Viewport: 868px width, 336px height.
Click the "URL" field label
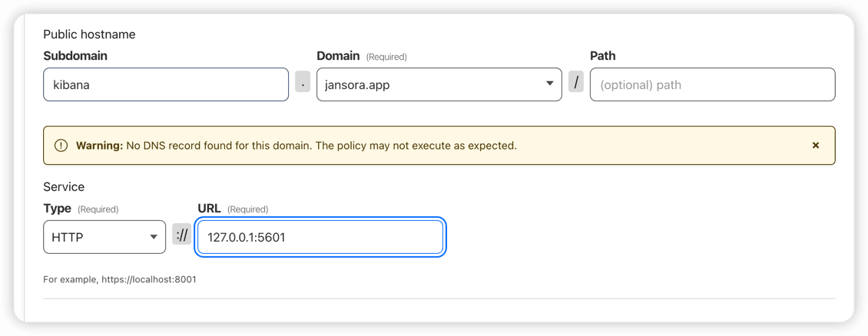[209, 209]
